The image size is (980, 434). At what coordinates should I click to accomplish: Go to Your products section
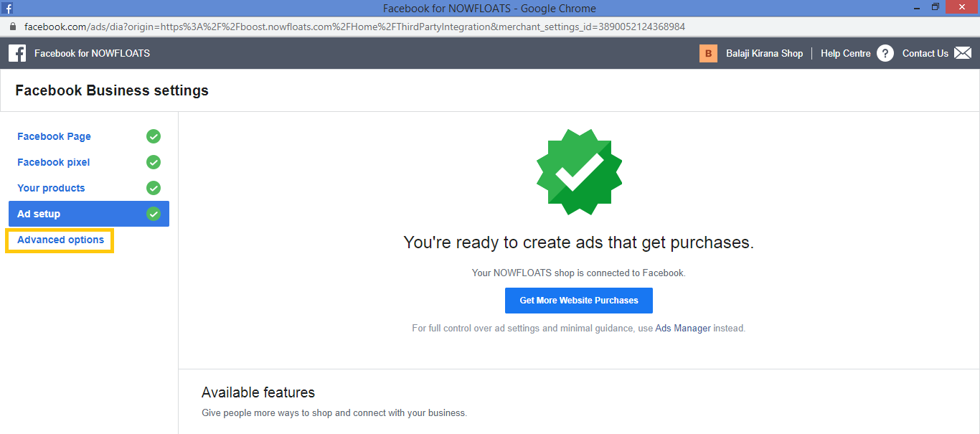51,188
